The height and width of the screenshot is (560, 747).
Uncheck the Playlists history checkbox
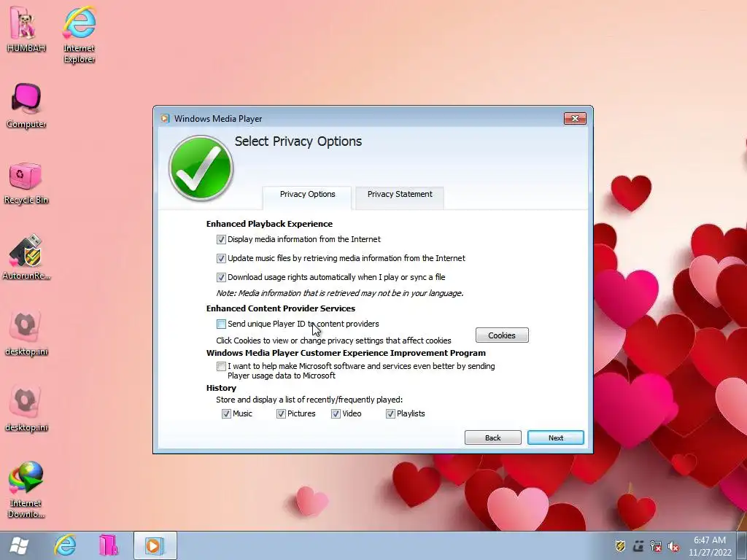[391, 414]
